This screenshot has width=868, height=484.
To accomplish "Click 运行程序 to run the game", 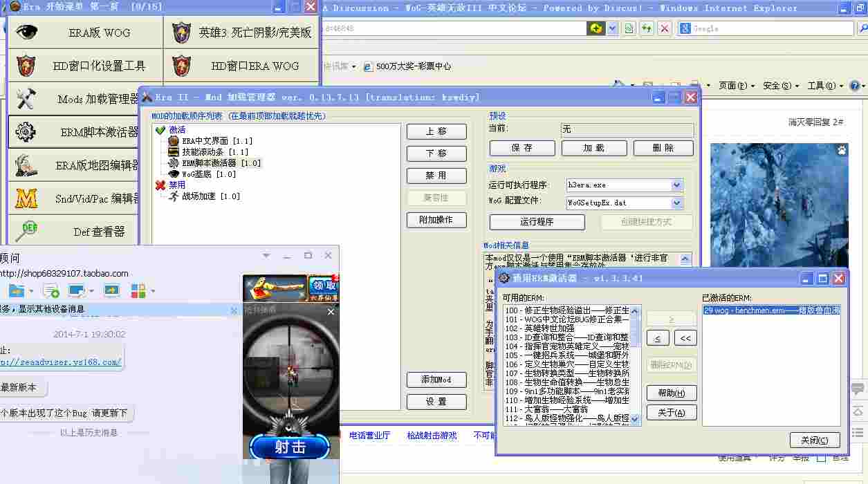I will 537,222.
